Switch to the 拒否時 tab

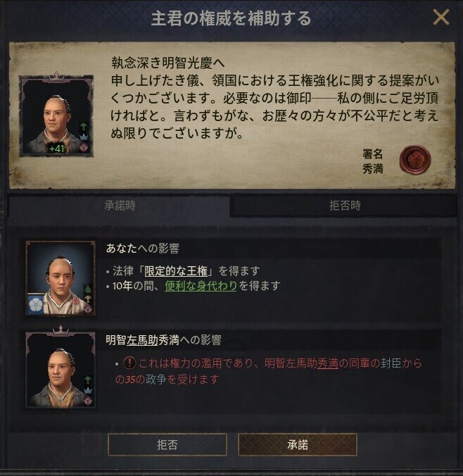pyautogui.click(x=344, y=206)
